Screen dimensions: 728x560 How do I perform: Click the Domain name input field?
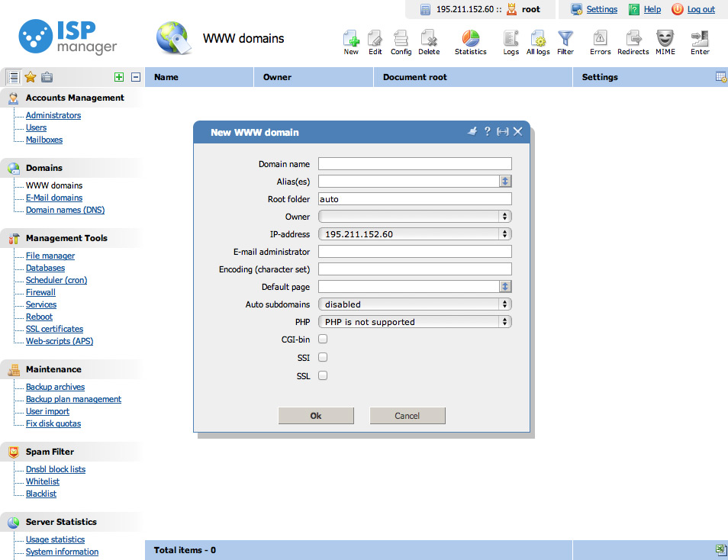tap(414, 164)
